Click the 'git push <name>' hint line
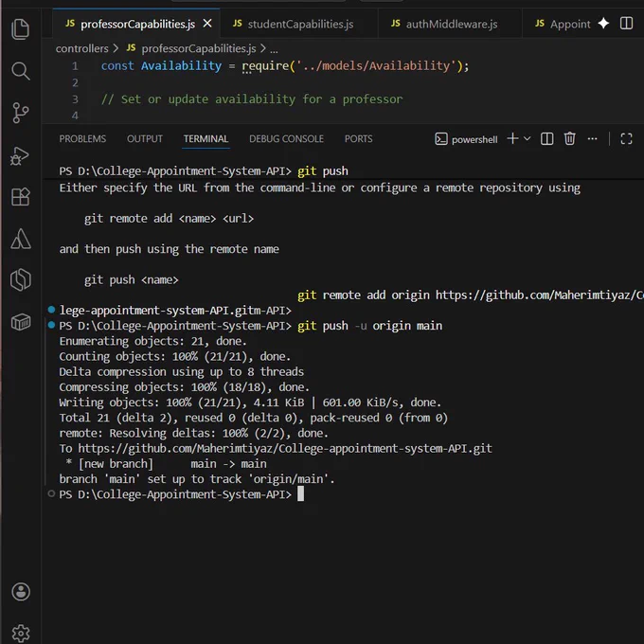644x644 pixels. [131, 279]
